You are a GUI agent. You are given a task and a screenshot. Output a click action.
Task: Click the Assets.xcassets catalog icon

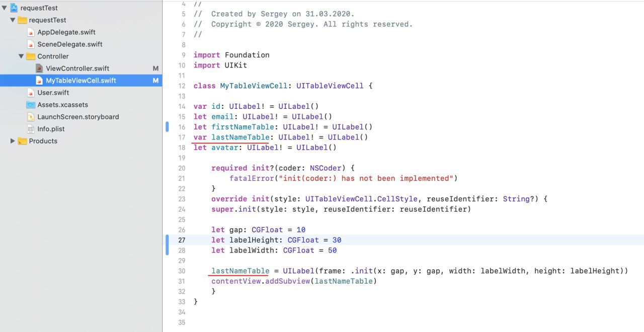[31, 105]
